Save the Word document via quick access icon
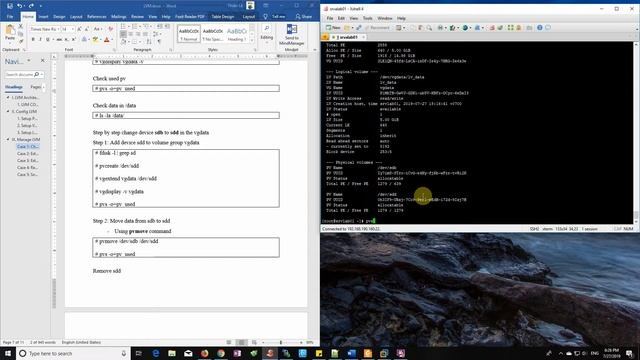This screenshot has width=640, height=360. pyautogui.click(x=10, y=6)
